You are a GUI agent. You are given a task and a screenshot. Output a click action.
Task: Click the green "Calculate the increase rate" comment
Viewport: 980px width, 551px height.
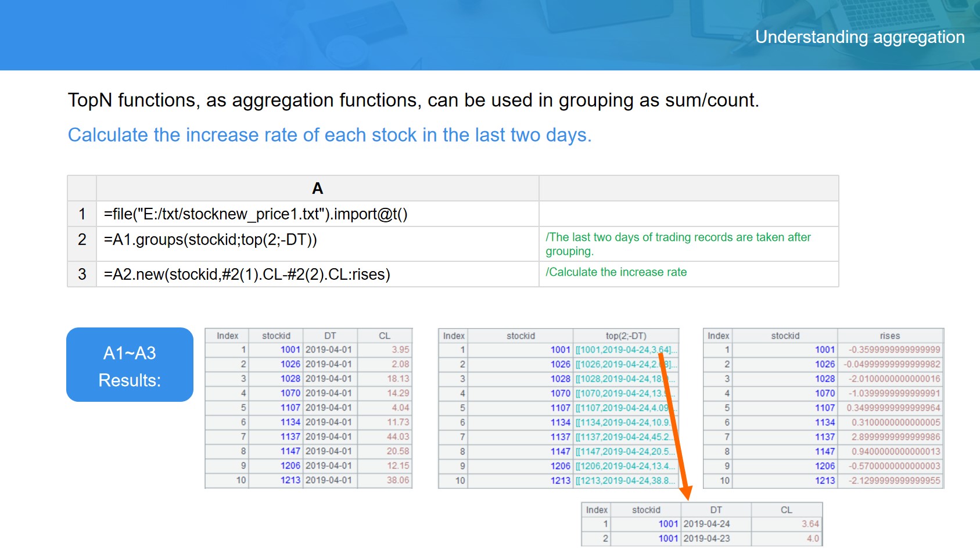[x=616, y=272]
